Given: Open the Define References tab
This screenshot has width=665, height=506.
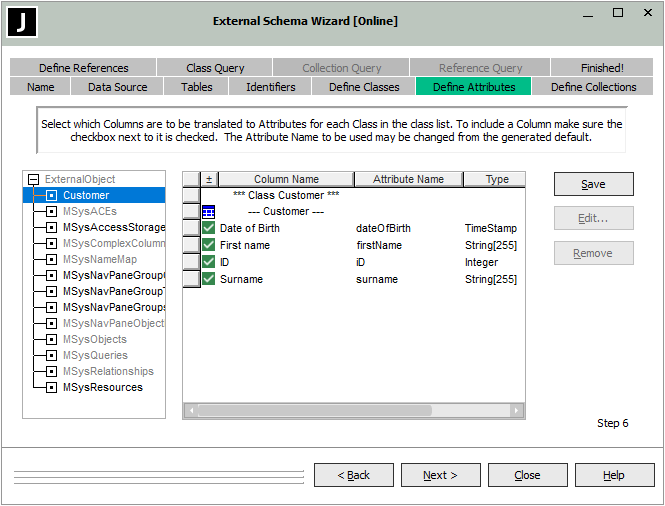Looking at the screenshot, I should (x=83, y=68).
